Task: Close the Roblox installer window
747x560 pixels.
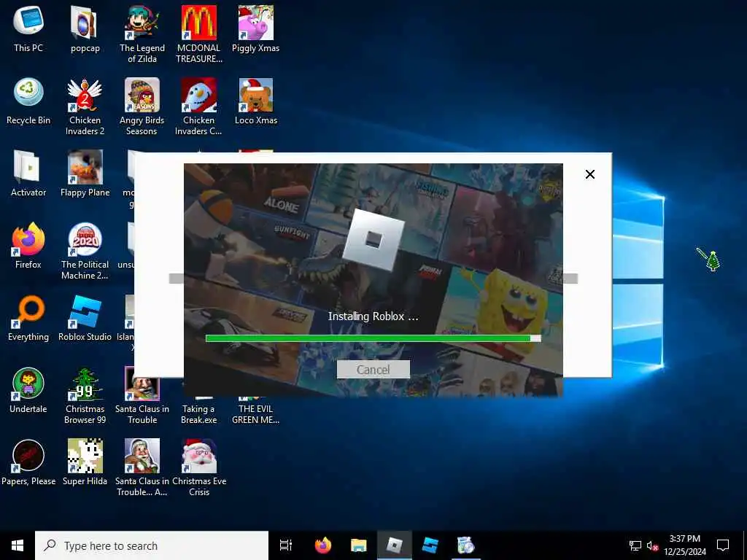Action: point(589,174)
